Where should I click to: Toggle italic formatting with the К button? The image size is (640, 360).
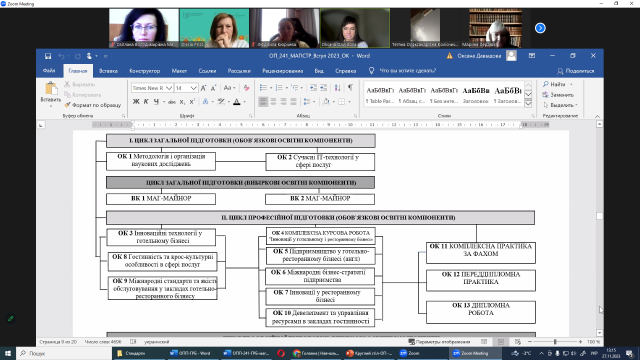pyautogui.click(x=146, y=102)
